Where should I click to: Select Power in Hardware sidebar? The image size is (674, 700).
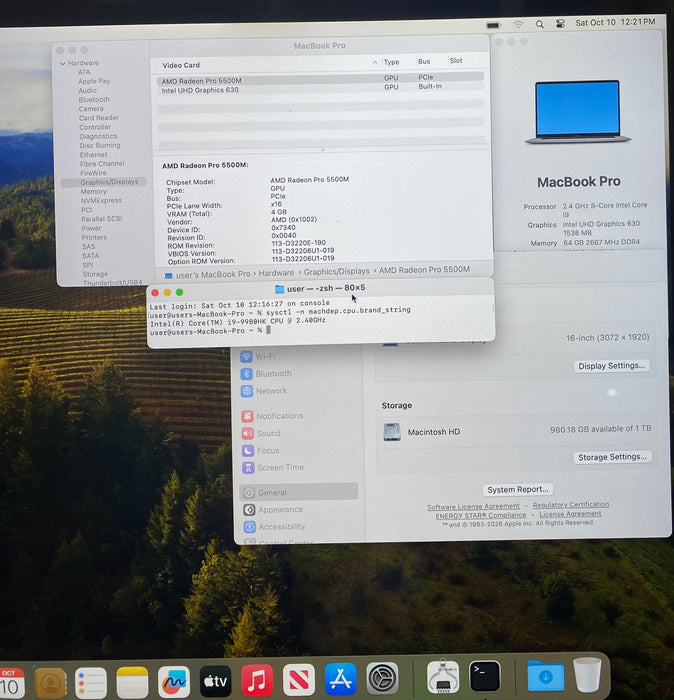point(91,228)
